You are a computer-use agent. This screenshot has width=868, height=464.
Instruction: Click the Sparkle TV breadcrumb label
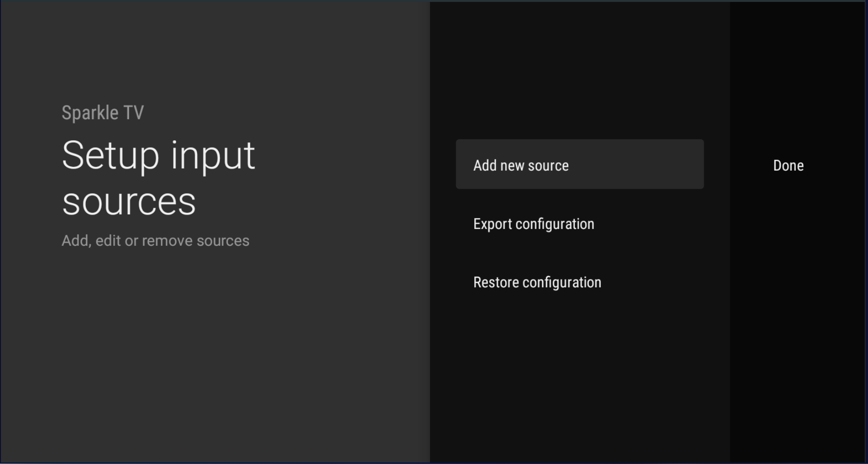[102, 113]
